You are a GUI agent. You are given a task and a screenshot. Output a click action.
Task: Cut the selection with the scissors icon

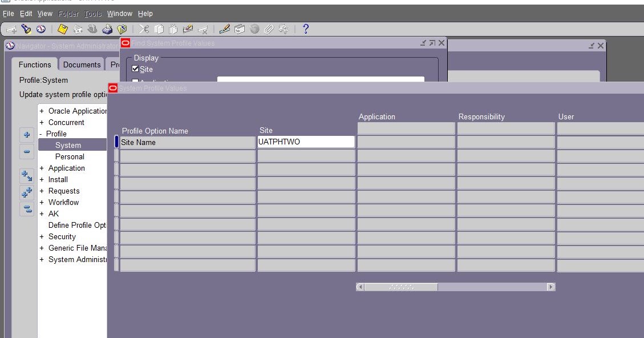point(144,29)
